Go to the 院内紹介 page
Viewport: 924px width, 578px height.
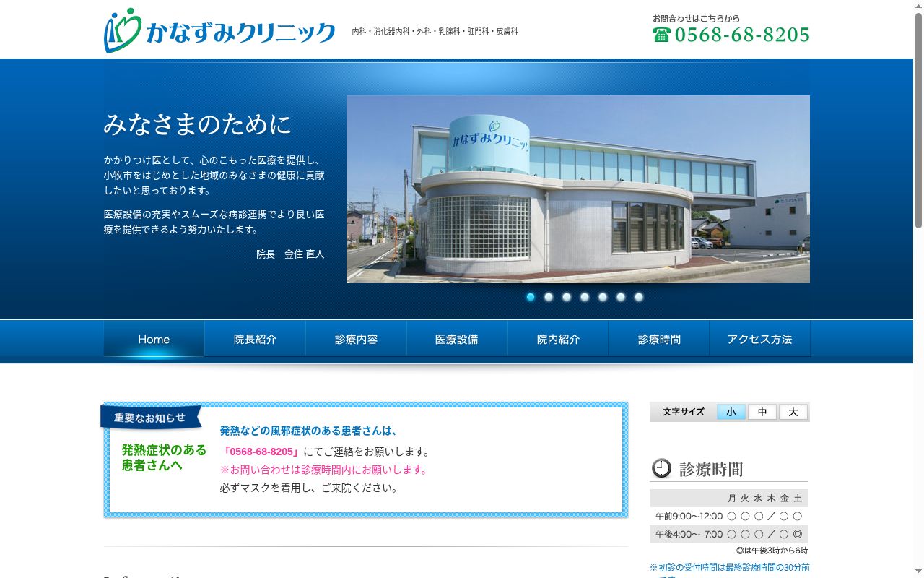[x=558, y=339]
